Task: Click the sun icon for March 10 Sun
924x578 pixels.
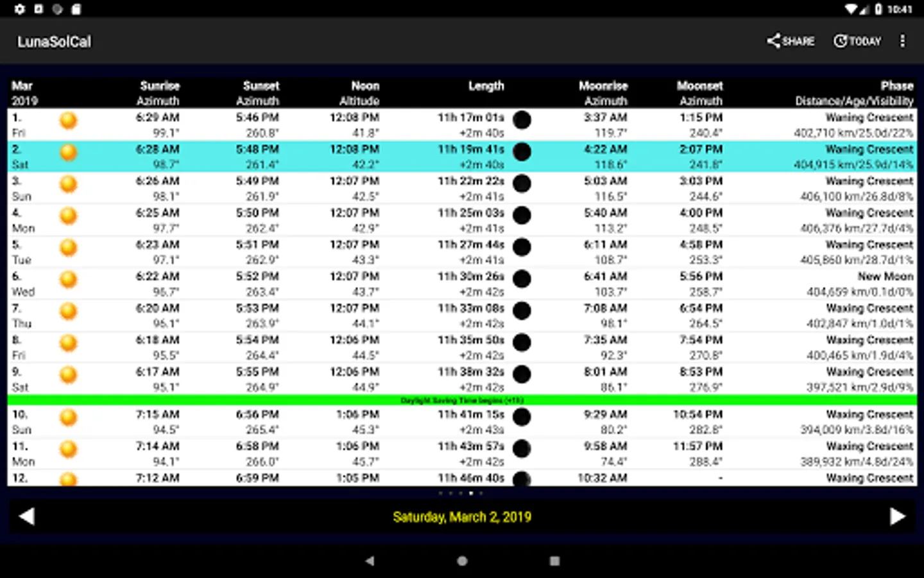Action: pos(68,417)
